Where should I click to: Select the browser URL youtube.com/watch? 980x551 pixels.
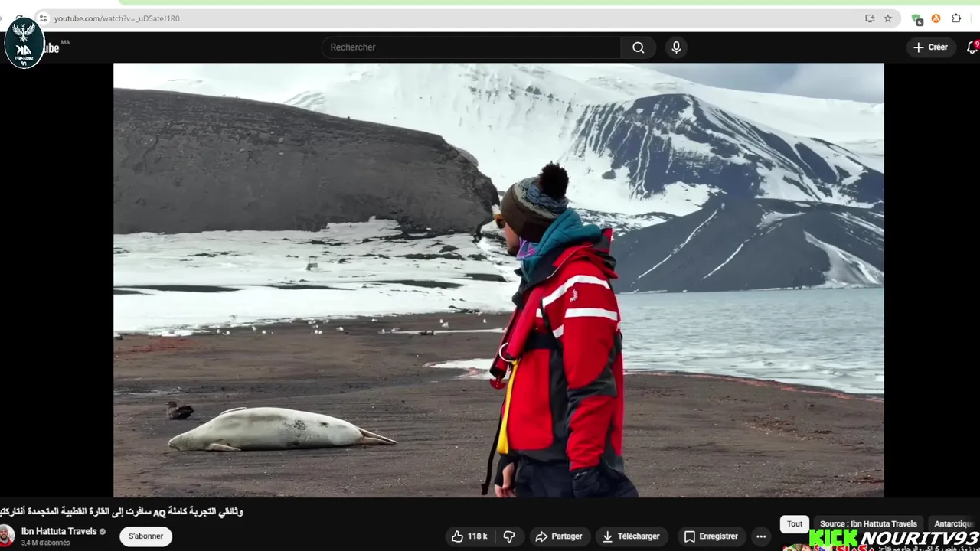[117, 18]
